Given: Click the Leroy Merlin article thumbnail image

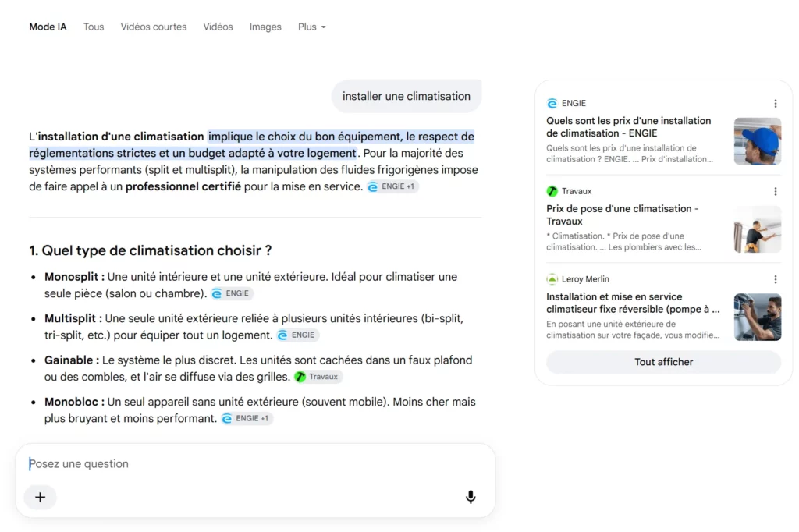Looking at the screenshot, I should coord(757,317).
